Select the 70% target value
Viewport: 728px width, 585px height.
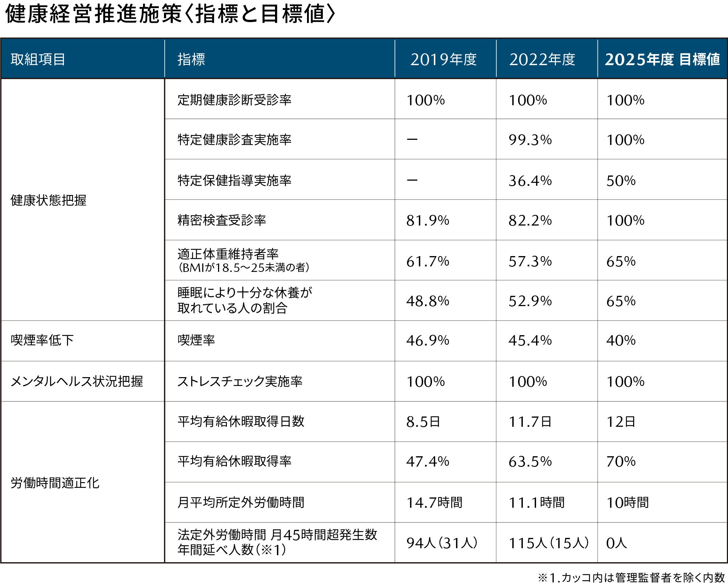[621, 461]
